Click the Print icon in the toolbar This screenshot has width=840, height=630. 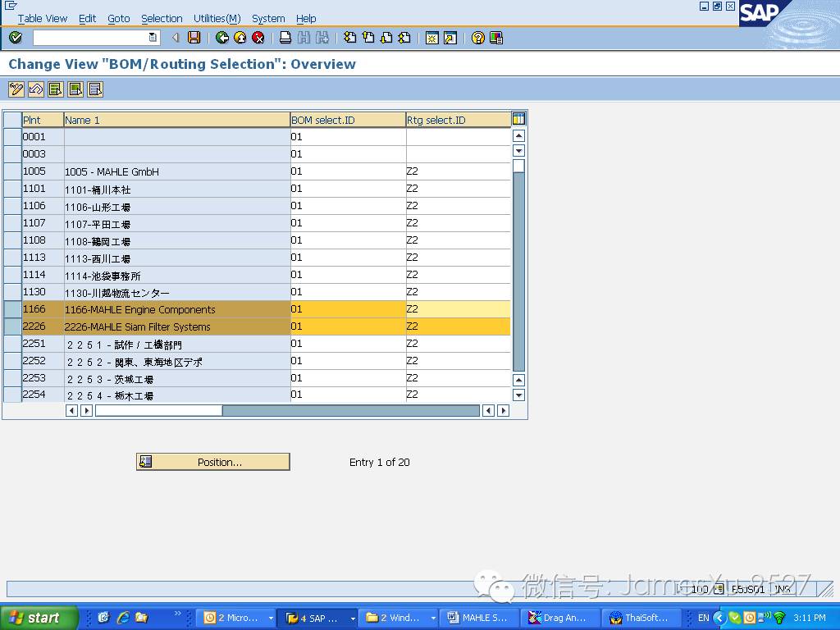tap(285, 38)
